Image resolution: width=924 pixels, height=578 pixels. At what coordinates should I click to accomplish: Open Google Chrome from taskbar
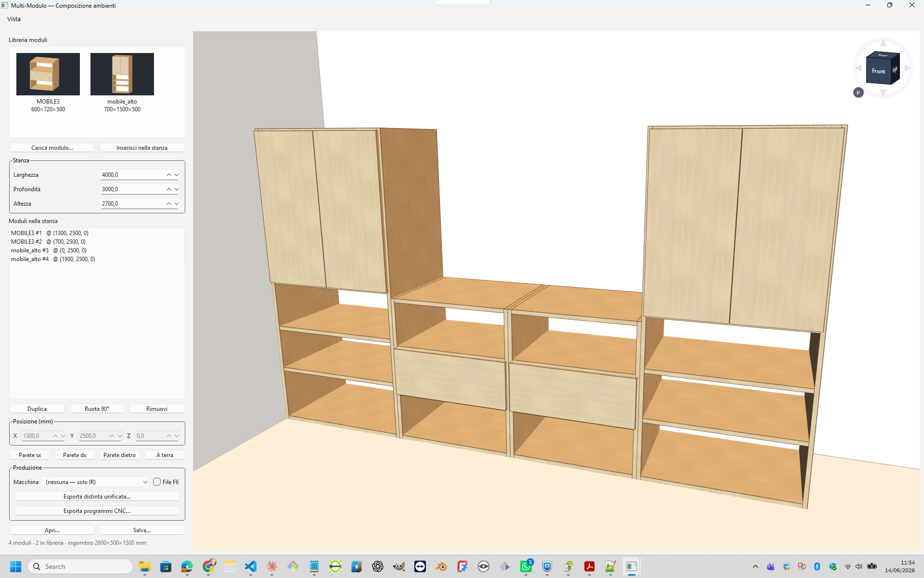[x=208, y=566]
